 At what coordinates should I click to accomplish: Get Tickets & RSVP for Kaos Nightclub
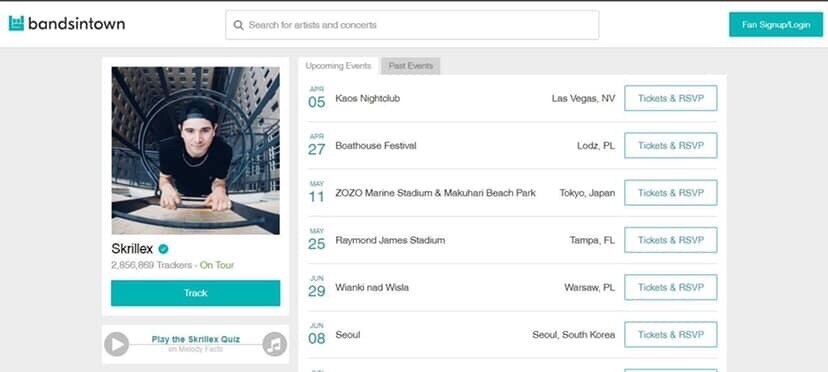(671, 98)
